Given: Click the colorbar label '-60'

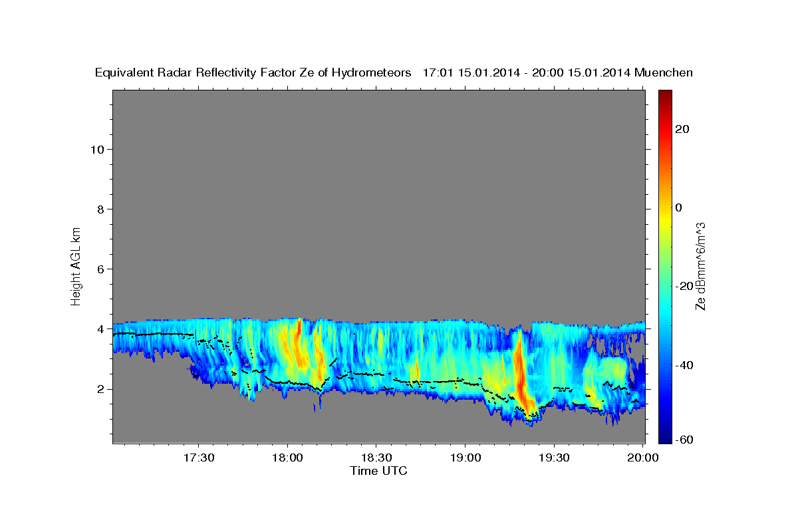Looking at the screenshot, I should [684, 440].
